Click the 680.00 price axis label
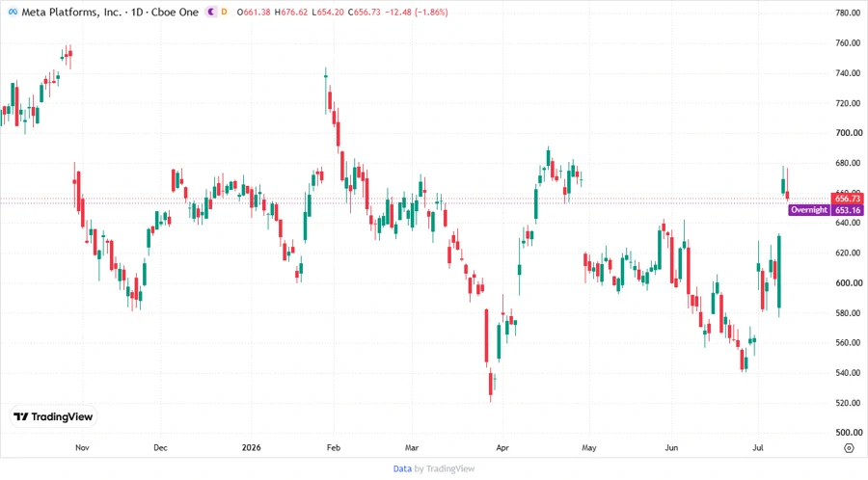Viewport: 868px width, 480px height. pyautogui.click(x=848, y=163)
